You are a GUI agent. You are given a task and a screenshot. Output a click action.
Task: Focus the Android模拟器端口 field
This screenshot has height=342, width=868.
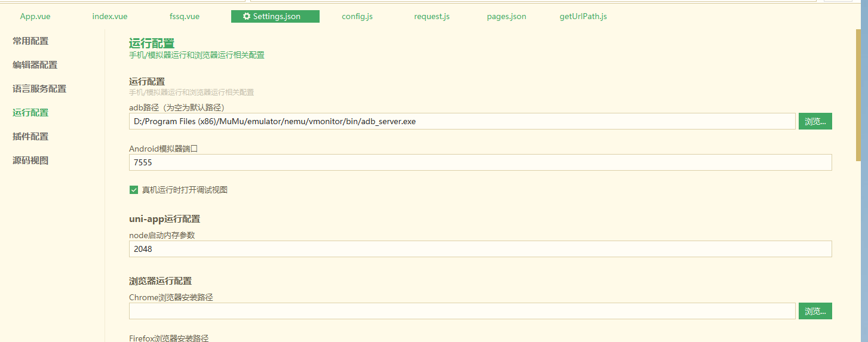(480, 162)
